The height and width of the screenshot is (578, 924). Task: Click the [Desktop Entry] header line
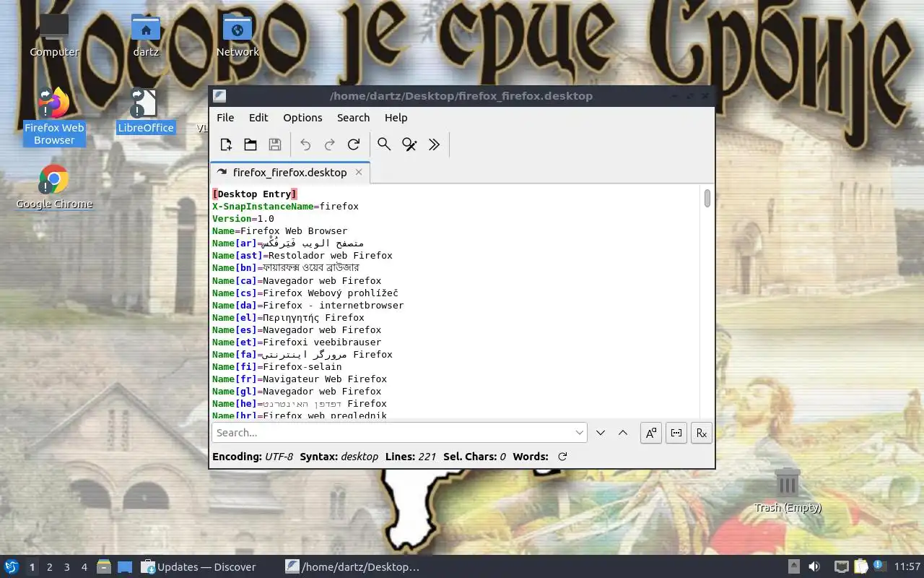[255, 194]
